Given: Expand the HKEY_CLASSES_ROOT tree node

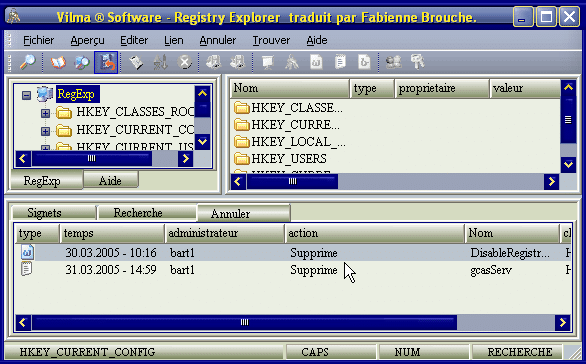Looking at the screenshot, I should (x=45, y=113).
